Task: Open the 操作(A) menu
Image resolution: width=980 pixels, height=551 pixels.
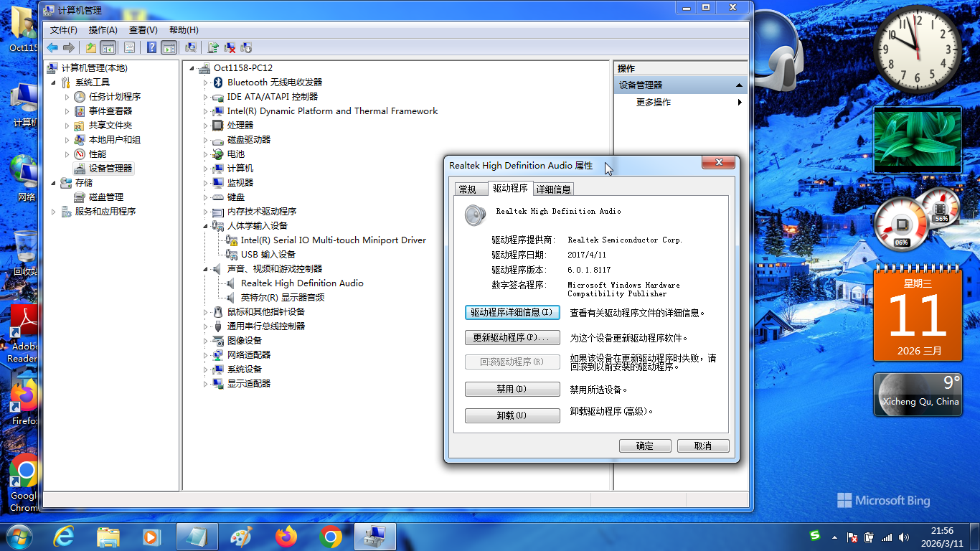Action: [x=103, y=29]
